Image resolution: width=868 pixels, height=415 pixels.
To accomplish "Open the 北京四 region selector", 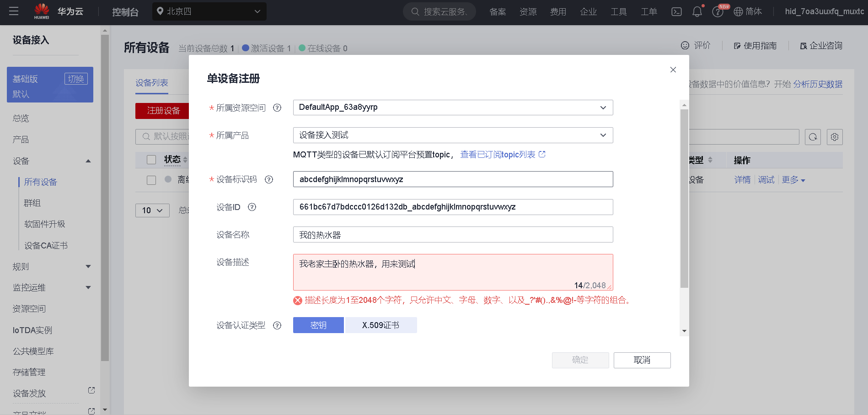I will point(209,11).
